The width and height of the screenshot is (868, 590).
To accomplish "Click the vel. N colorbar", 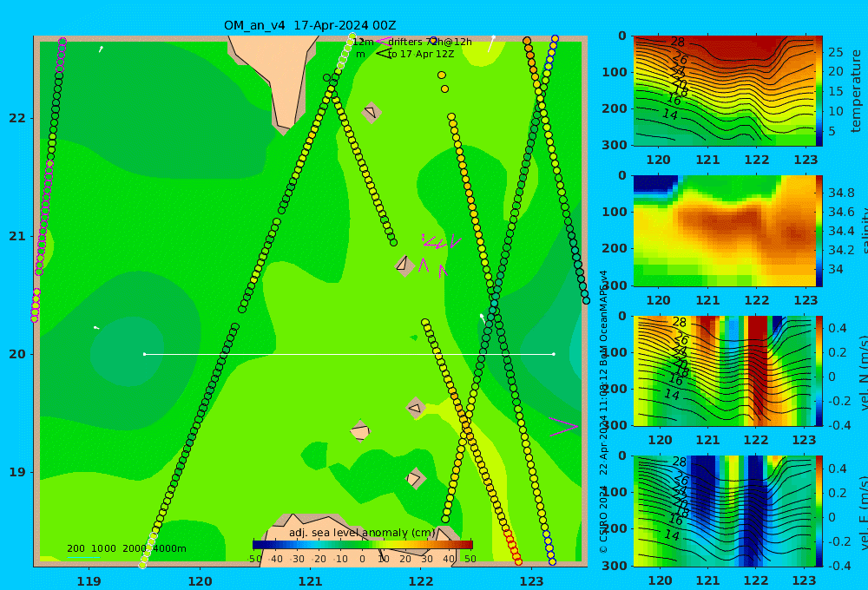I will [x=819, y=370].
